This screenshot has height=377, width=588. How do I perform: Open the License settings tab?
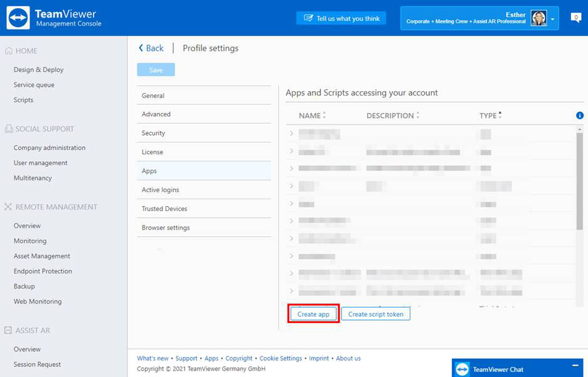204,152
